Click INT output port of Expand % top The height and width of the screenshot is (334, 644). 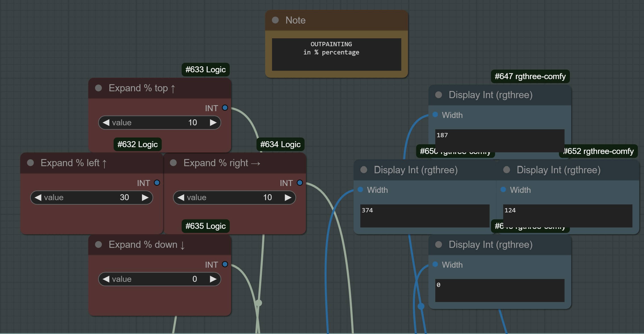tap(225, 108)
